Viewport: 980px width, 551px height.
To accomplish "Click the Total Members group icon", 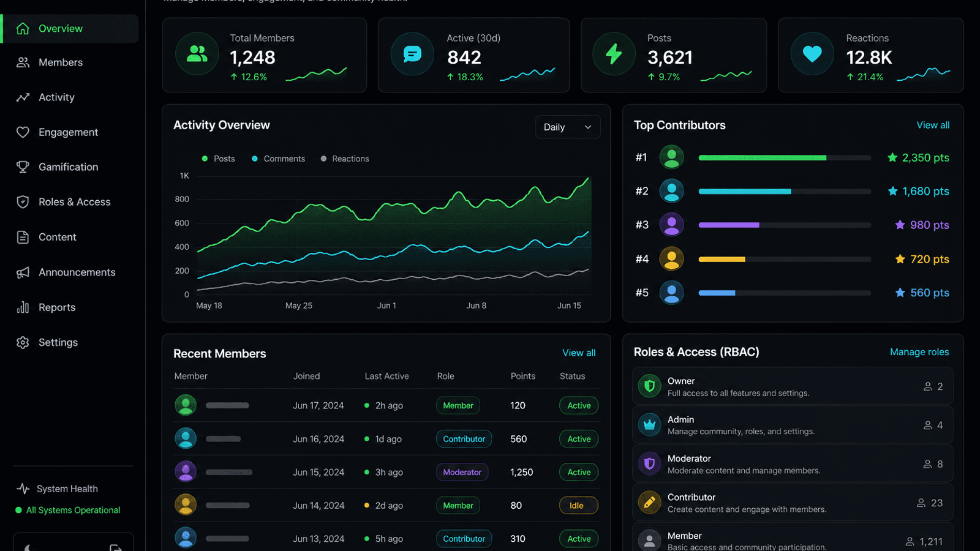I will pyautogui.click(x=197, y=54).
